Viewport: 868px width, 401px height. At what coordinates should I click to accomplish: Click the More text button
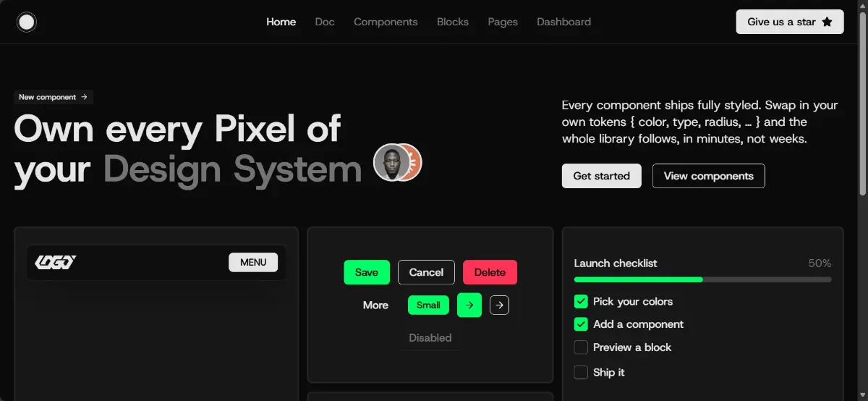click(x=375, y=305)
